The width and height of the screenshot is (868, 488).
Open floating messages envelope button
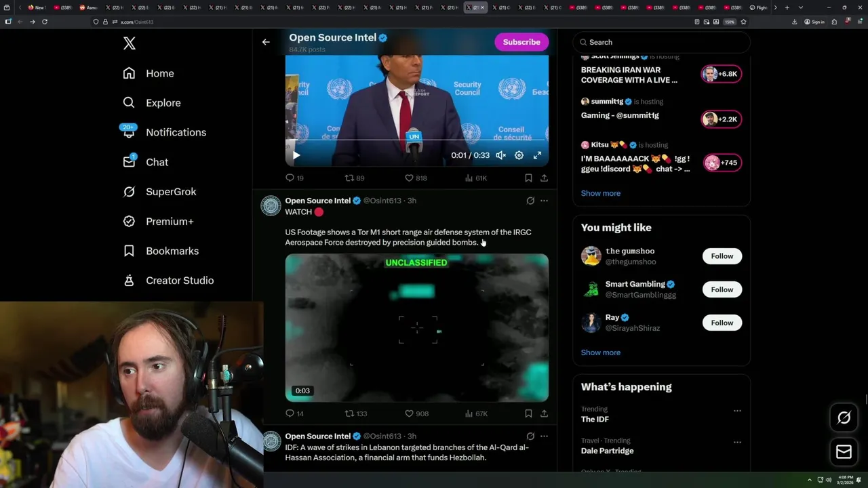click(x=844, y=451)
